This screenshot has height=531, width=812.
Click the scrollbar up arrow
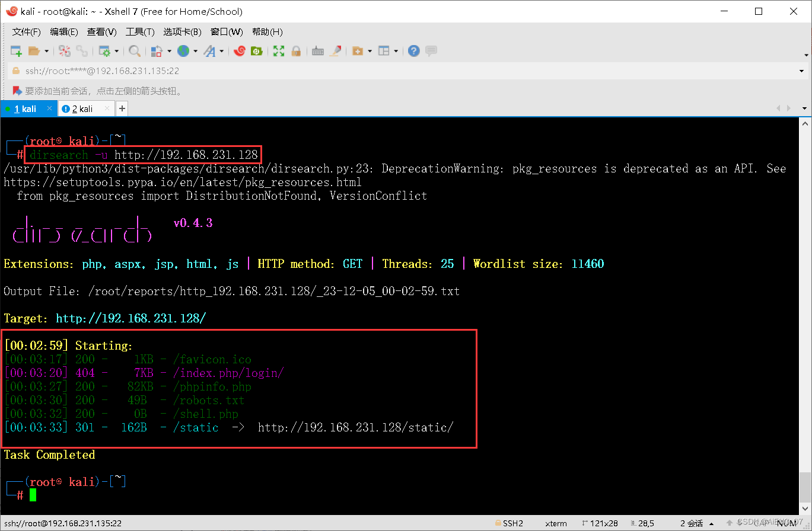(x=805, y=123)
